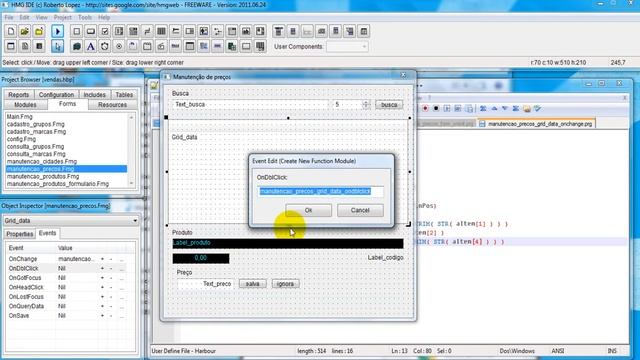Switch to the Configuration tab
This screenshot has width=640, height=360.
pyautogui.click(x=56, y=95)
